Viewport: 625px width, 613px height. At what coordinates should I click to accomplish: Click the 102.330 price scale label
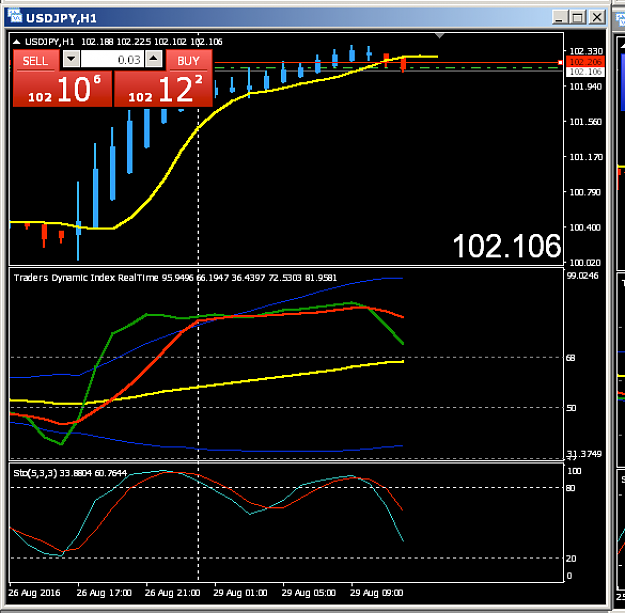pos(586,51)
